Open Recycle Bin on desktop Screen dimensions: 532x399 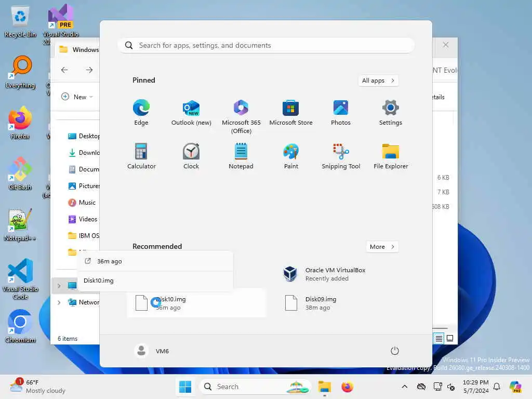pyautogui.click(x=20, y=22)
